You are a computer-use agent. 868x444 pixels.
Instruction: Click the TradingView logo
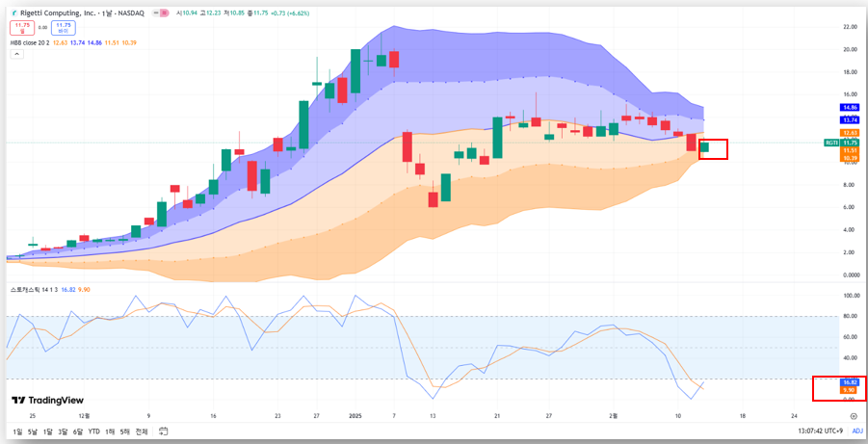[47, 401]
